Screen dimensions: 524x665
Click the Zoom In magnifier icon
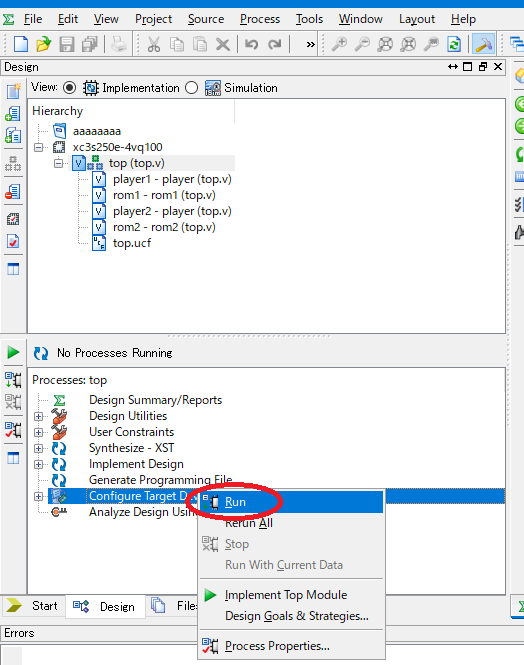tap(339, 44)
